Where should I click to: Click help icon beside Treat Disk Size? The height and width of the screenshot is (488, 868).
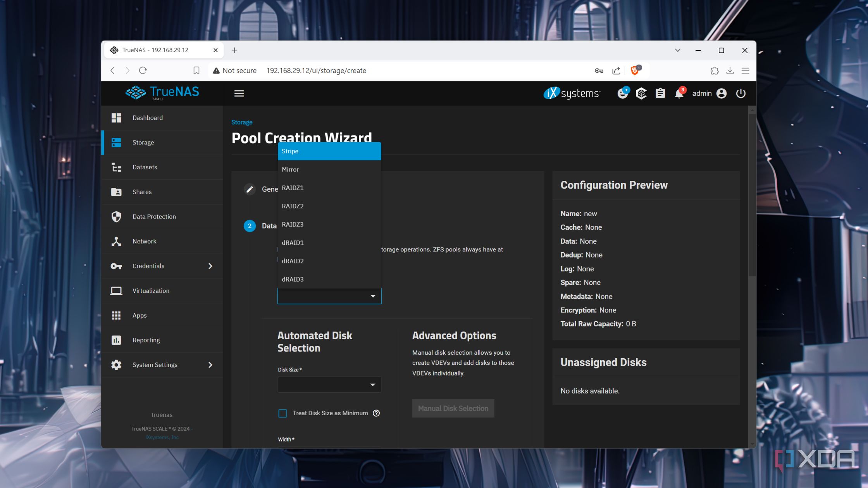(376, 413)
